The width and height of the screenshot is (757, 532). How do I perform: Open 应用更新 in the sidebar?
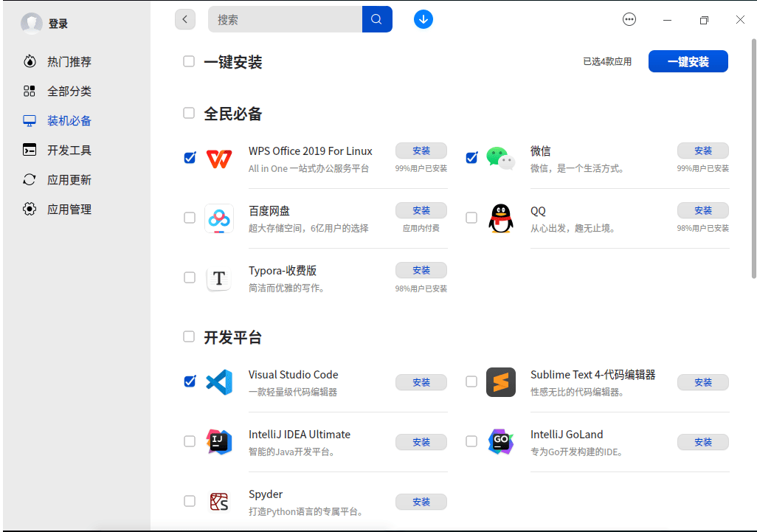[69, 180]
